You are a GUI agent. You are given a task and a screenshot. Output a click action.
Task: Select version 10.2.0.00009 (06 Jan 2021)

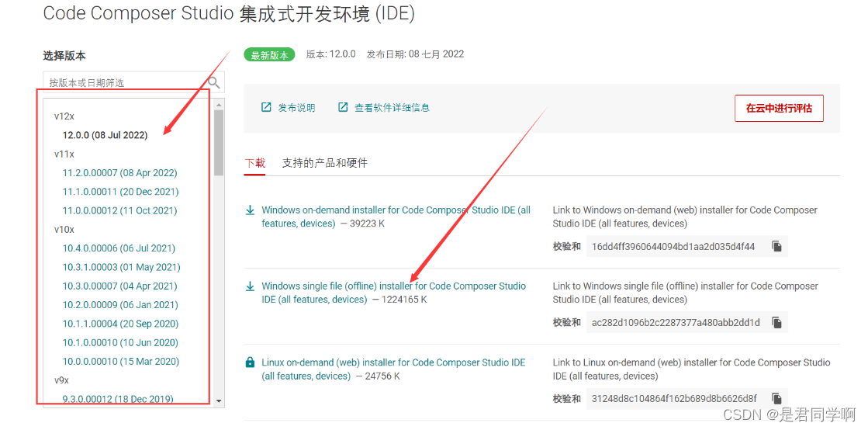pyautogui.click(x=120, y=305)
